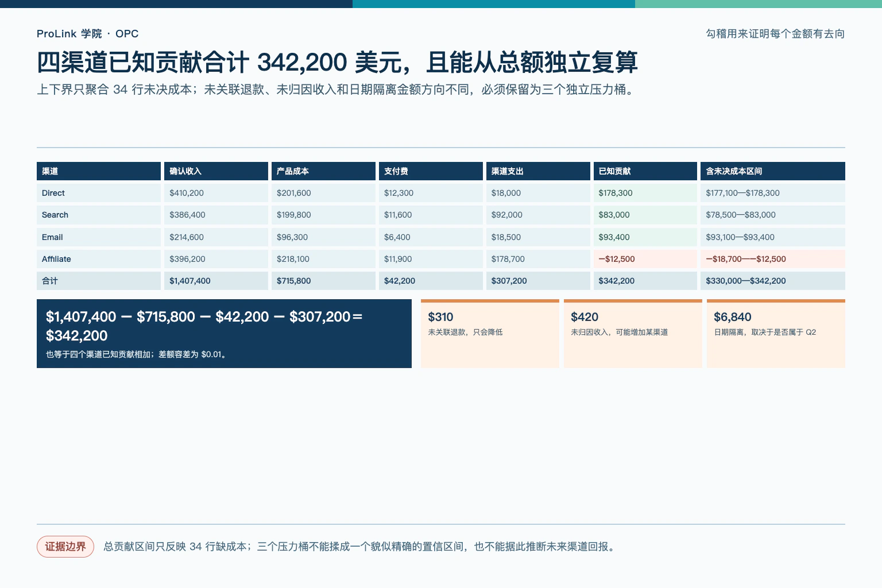The height and width of the screenshot is (588, 882).
Task: Click total range $330,000—$342,200
Action: click(773, 281)
